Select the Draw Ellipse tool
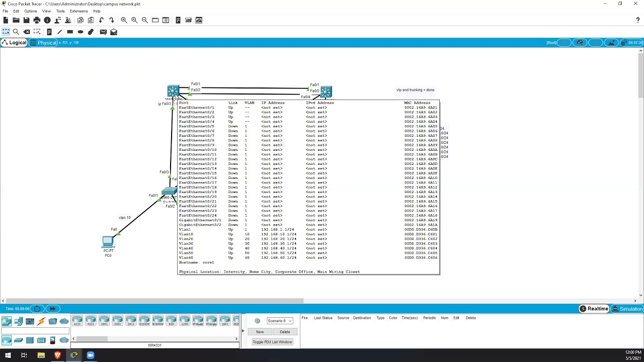Viewport: 644px width, 362px height. (80, 32)
